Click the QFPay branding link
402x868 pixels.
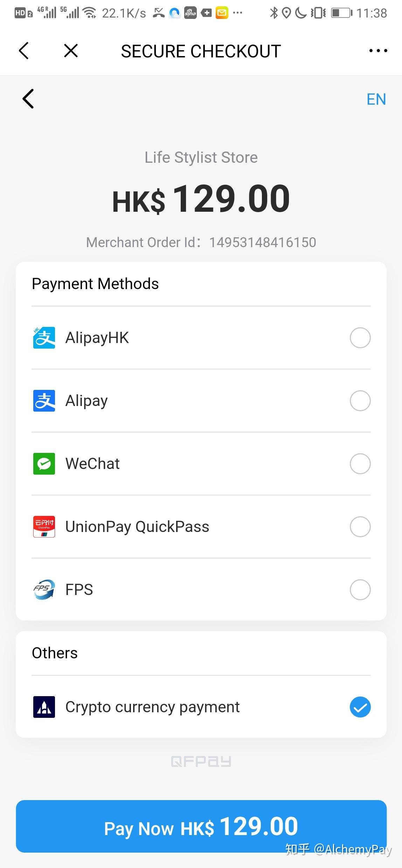coord(201,761)
